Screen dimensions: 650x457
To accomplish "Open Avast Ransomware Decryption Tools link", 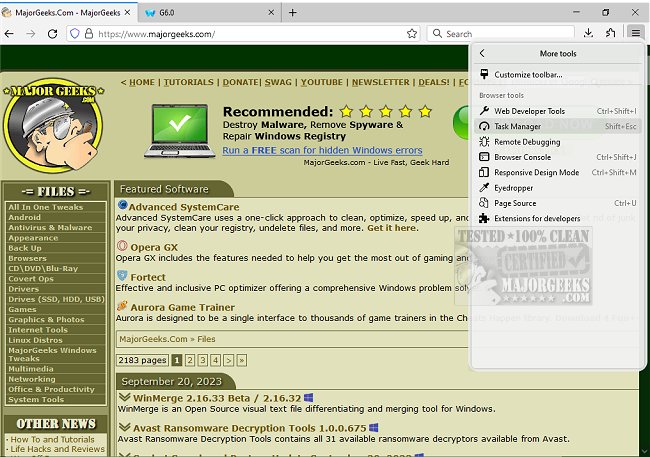I will click(x=250, y=428).
